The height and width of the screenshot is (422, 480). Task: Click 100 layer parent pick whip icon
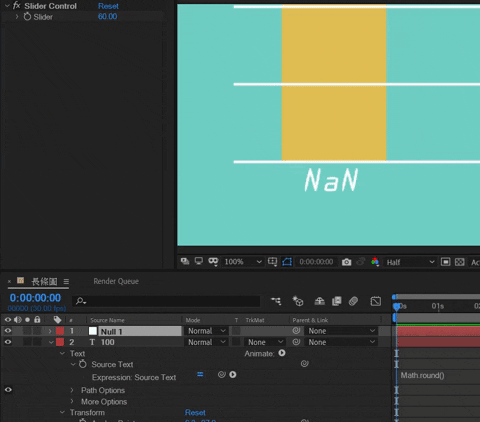296,342
